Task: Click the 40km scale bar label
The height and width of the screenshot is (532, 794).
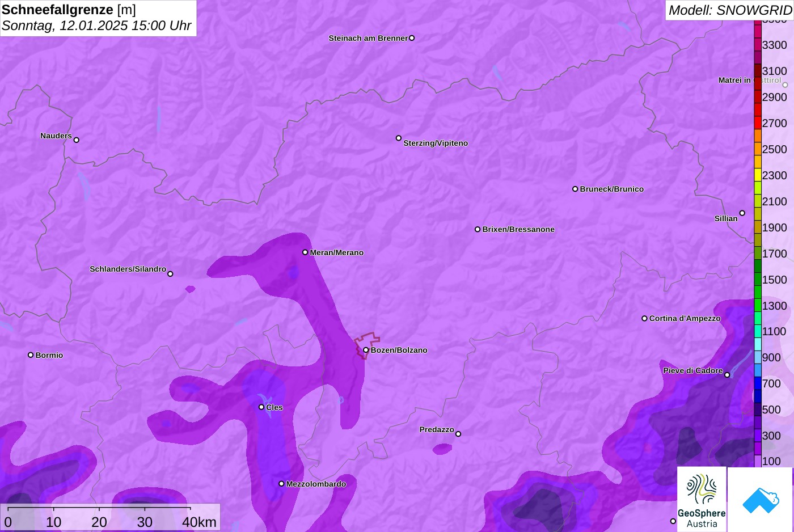Action: 199,522
